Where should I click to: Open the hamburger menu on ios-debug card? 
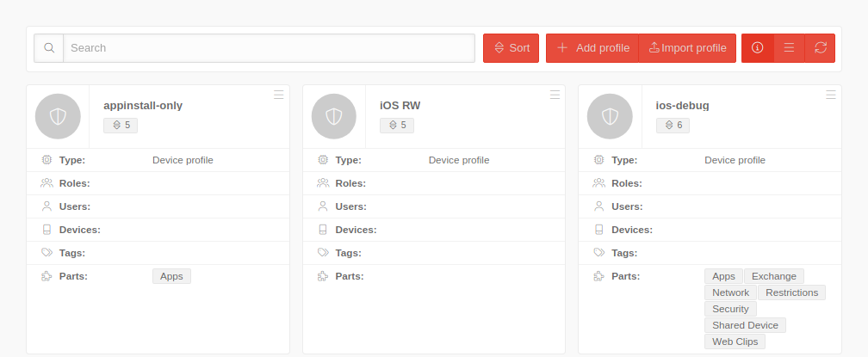click(831, 95)
